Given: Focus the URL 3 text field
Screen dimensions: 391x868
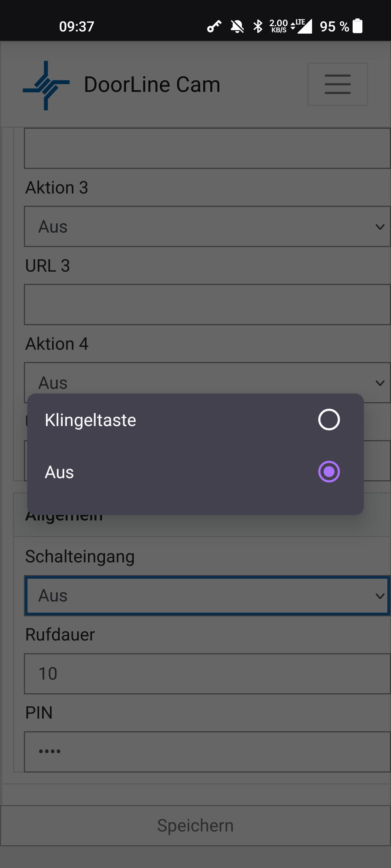Looking at the screenshot, I should (207, 305).
